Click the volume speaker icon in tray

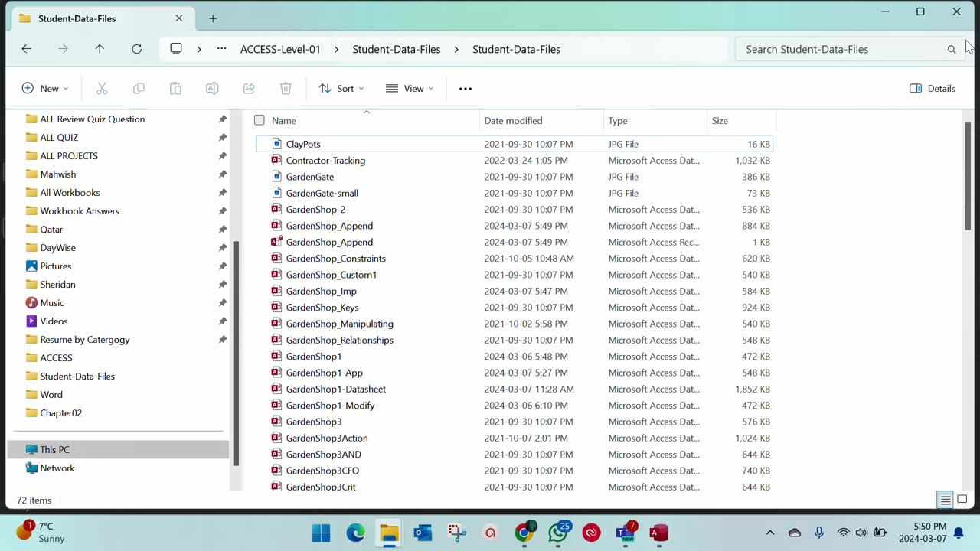861,533
